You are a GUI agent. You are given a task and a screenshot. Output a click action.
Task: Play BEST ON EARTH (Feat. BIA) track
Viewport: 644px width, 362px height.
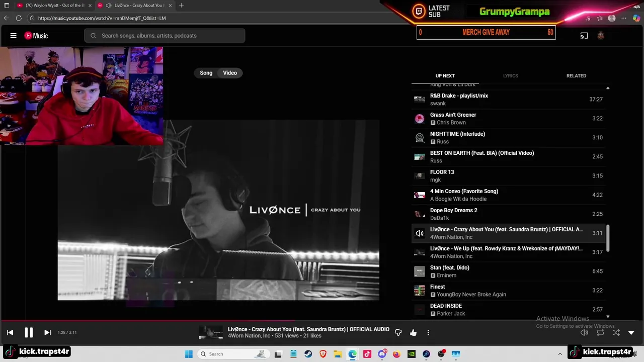(508, 157)
